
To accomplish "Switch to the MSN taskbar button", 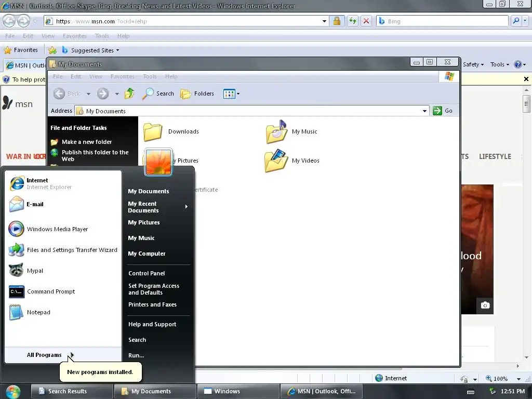I will 321,392.
